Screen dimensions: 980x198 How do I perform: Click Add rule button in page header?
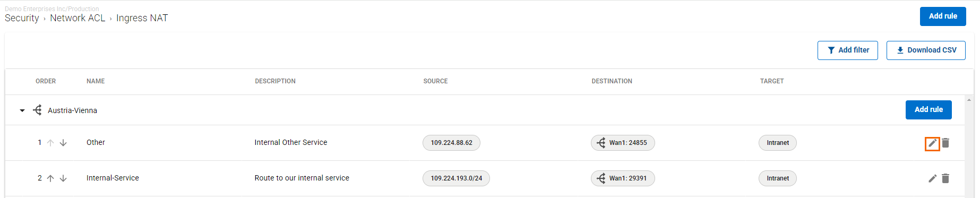(x=943, y=16)
